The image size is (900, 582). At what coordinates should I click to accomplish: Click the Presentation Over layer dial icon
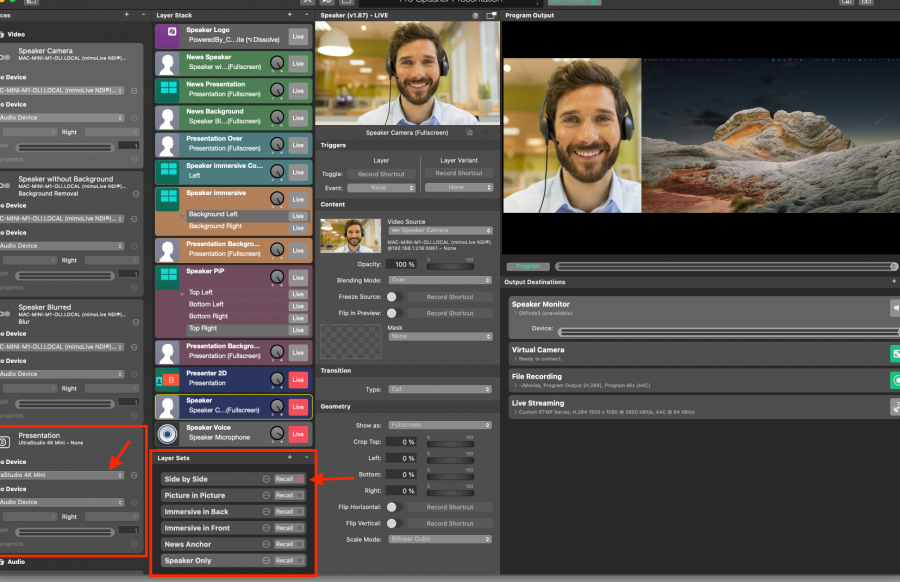(277, 145)
